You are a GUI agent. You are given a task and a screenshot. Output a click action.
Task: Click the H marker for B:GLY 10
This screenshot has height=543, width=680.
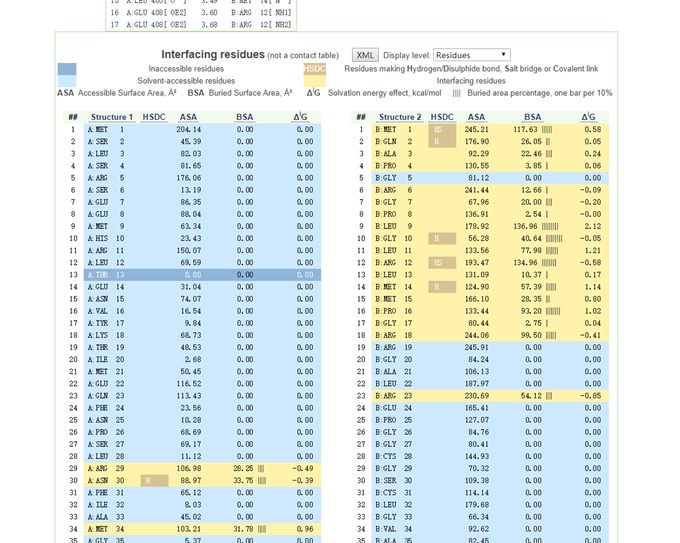click(x=442, y=239)
